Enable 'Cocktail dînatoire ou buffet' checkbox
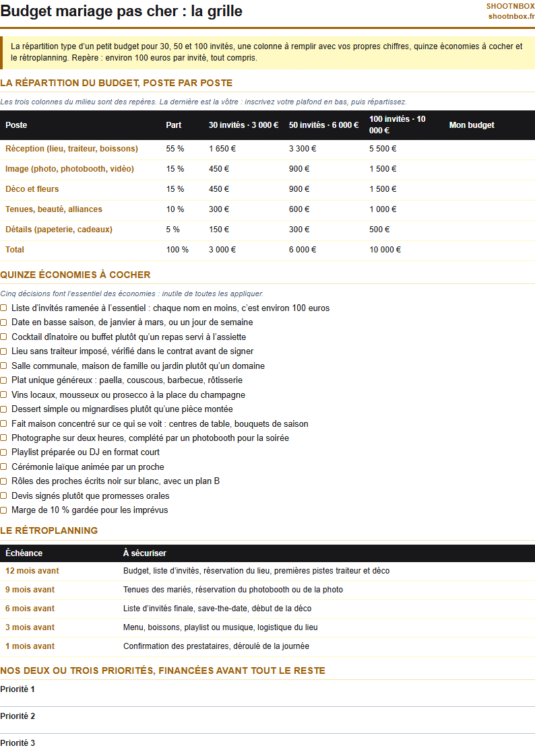The width and height of the screenshot is (535, 756). pos(3,337)
